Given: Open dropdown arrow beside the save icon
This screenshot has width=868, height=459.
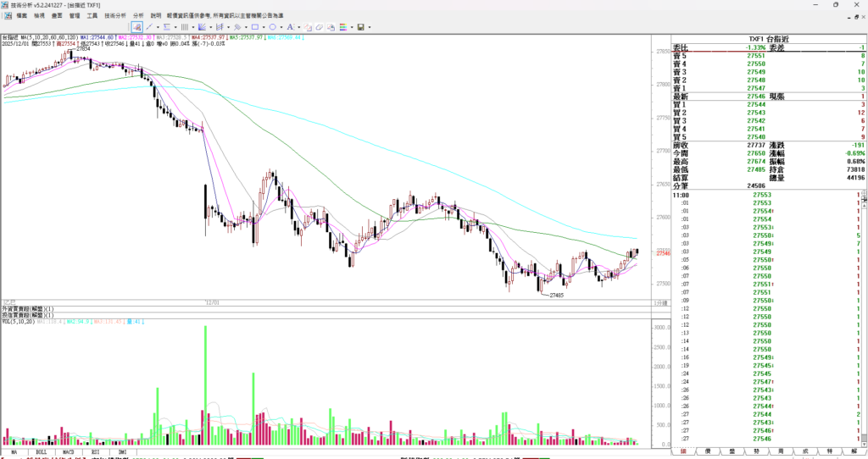Looking at the screenshot, I should [x=369, y=27].
